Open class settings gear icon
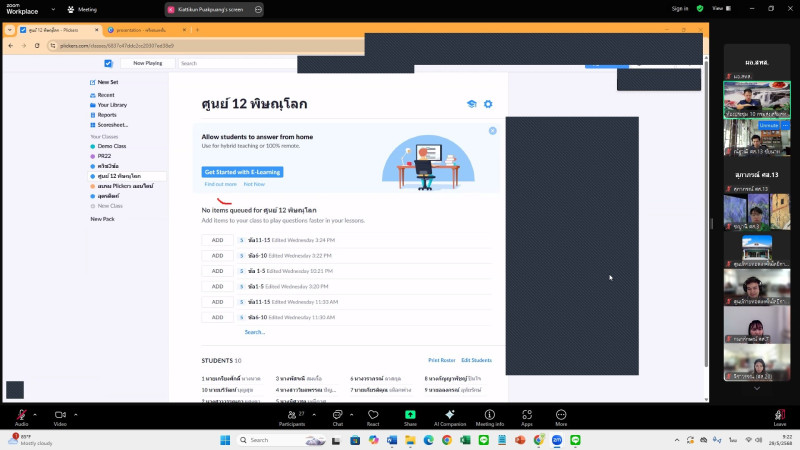The image size is (800, 450). point(488,104)
